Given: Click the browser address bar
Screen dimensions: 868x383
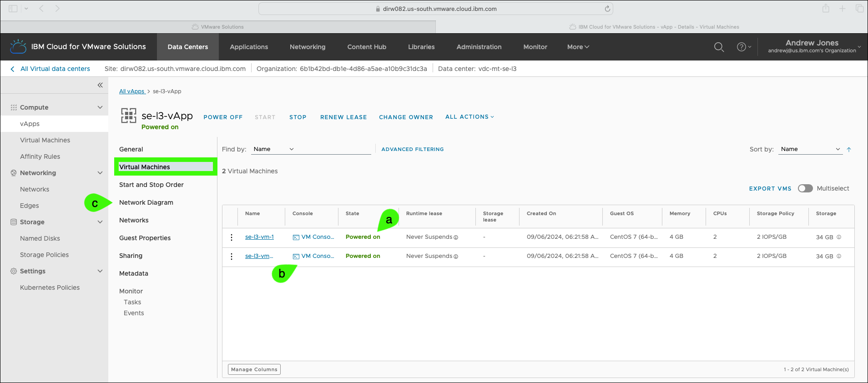Looking at the screenshot, I should pos(436,9).
